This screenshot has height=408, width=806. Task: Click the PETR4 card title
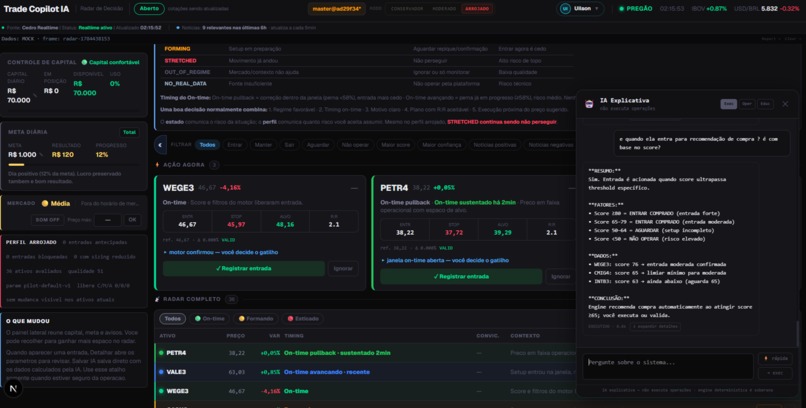tap(394, 188)
